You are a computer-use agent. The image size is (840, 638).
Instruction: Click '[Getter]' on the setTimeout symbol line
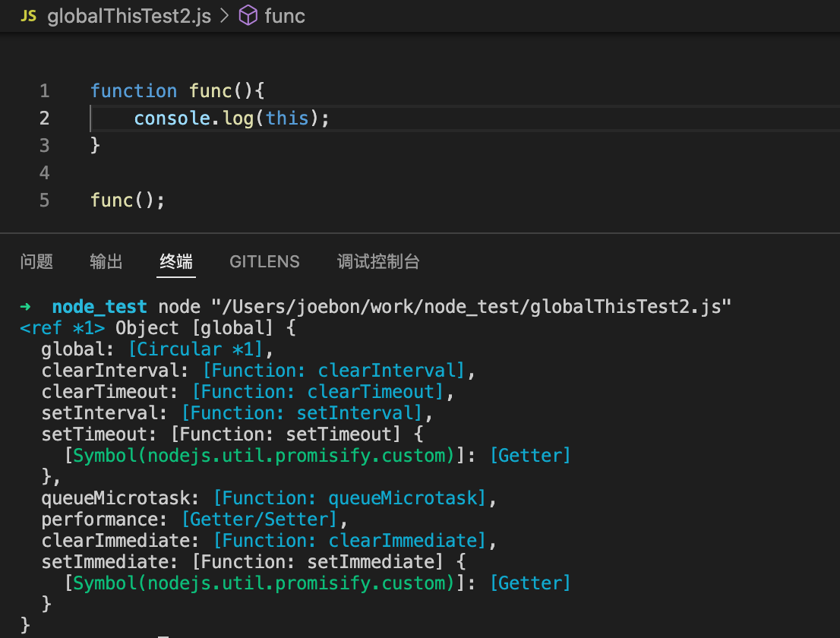pos(530,455)
